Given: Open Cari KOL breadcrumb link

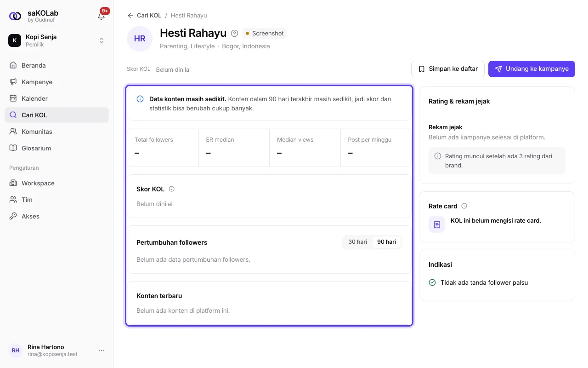Looking at the screenshot, I should pyautogui.click(x=149, y=16).
